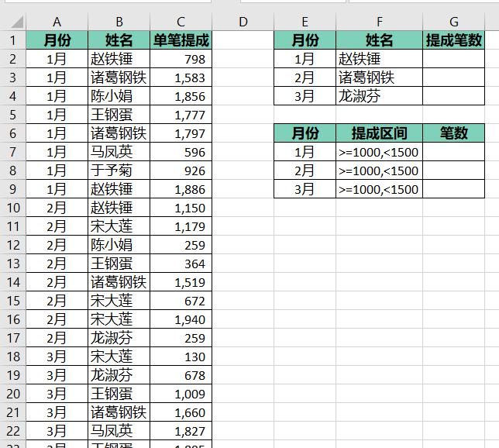Select column A header

57,22
